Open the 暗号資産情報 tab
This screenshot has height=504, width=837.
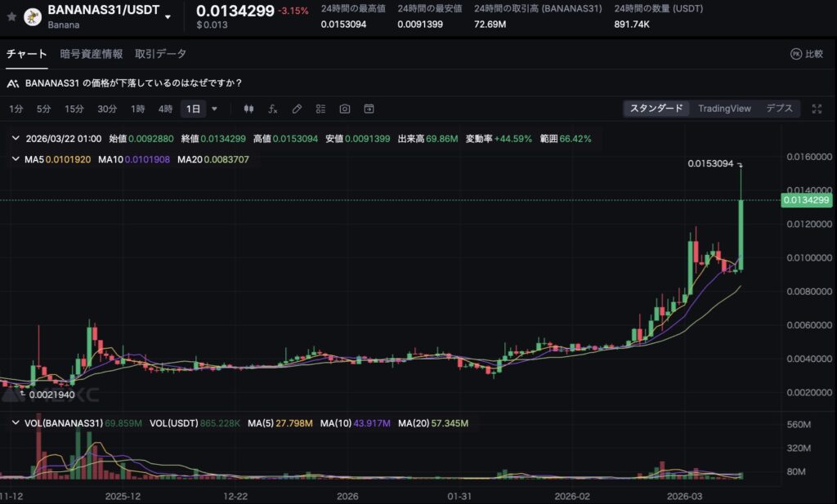coord(91,54)
